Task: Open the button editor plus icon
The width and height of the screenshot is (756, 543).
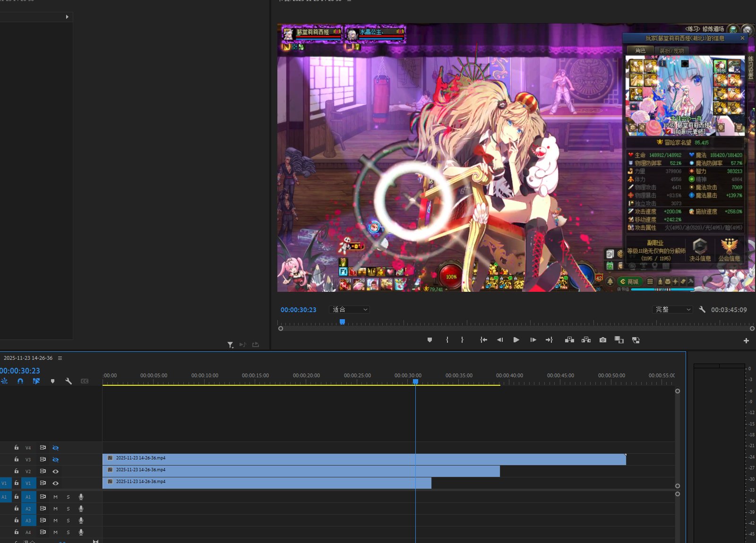Action: pyautogui.click(x=746, y=340)
